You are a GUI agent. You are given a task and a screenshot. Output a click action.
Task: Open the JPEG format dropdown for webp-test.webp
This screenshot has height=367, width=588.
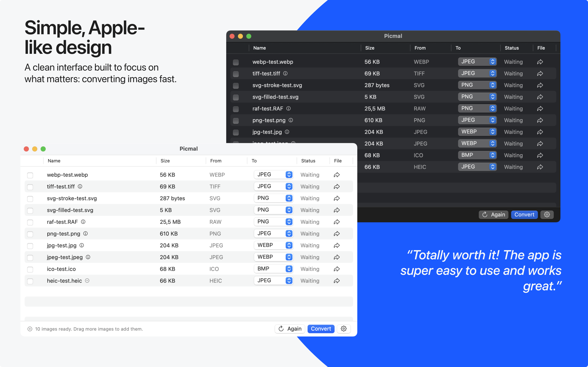[x=274, y=175]
